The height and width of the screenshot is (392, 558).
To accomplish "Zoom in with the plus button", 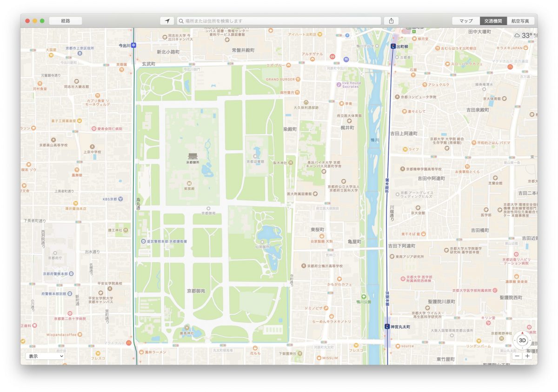I will pos(527,356).
